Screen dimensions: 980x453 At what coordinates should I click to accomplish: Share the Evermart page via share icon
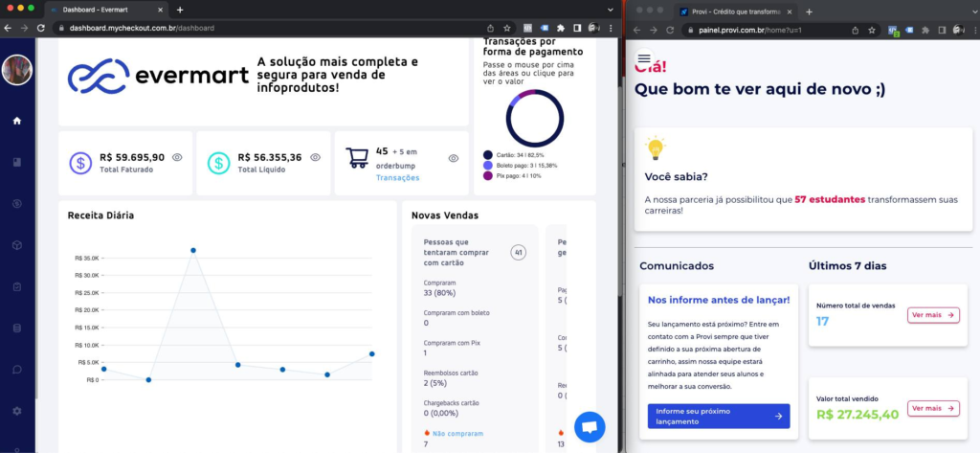pos(490,28)
